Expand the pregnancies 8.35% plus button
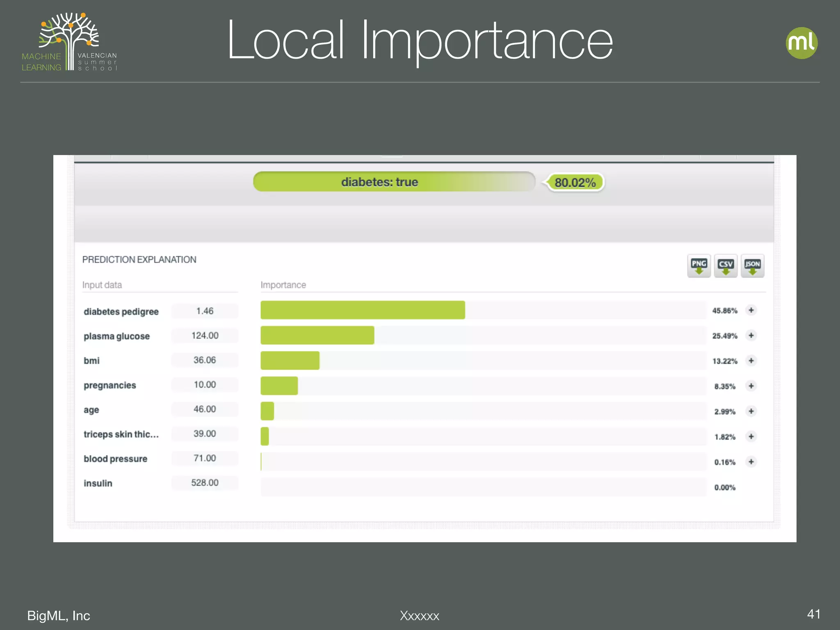The width and height of the screenshot is (840, 630). [751, 386]
